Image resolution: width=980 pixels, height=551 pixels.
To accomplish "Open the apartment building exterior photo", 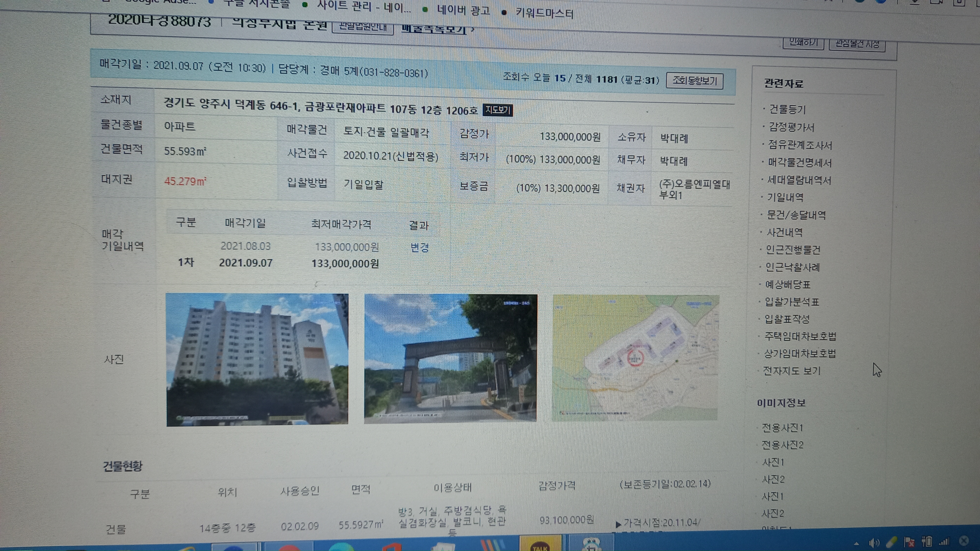I will pos(257,360).
